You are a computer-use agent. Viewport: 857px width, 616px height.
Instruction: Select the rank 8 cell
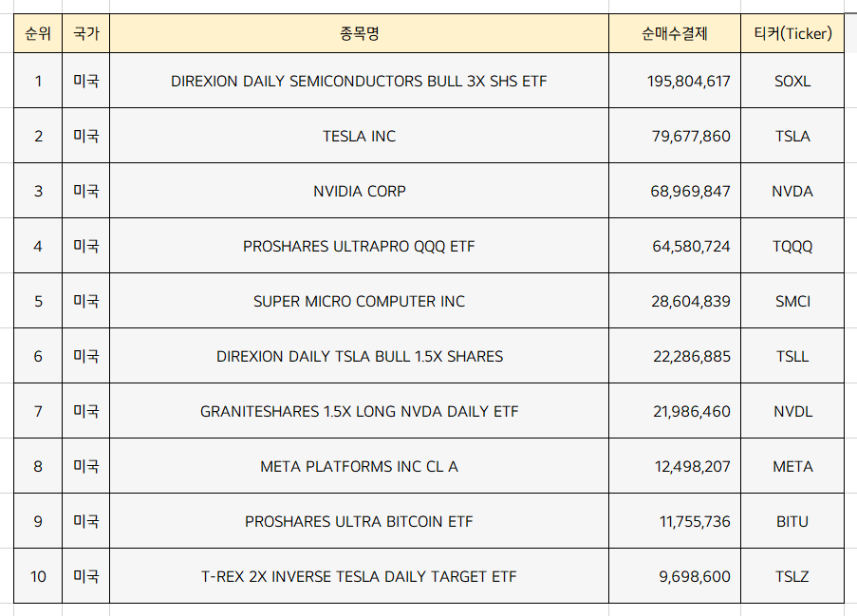click(38, 466)
